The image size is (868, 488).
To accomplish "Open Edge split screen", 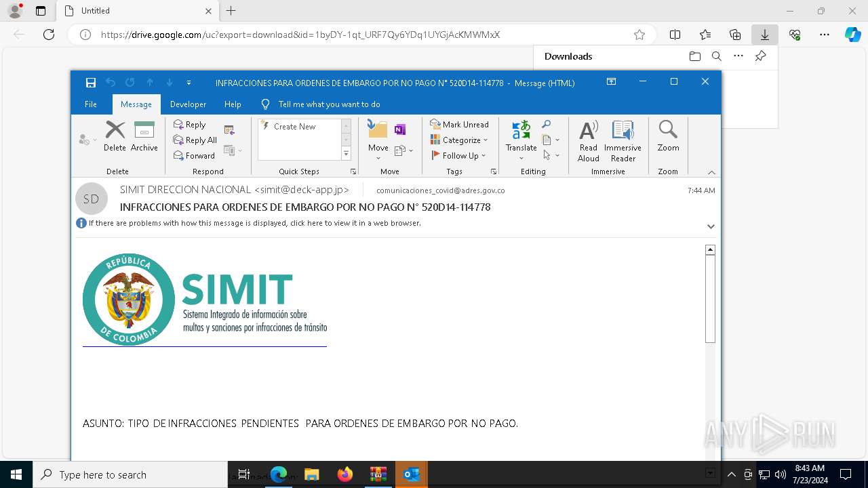I will [x=675, y=35].
